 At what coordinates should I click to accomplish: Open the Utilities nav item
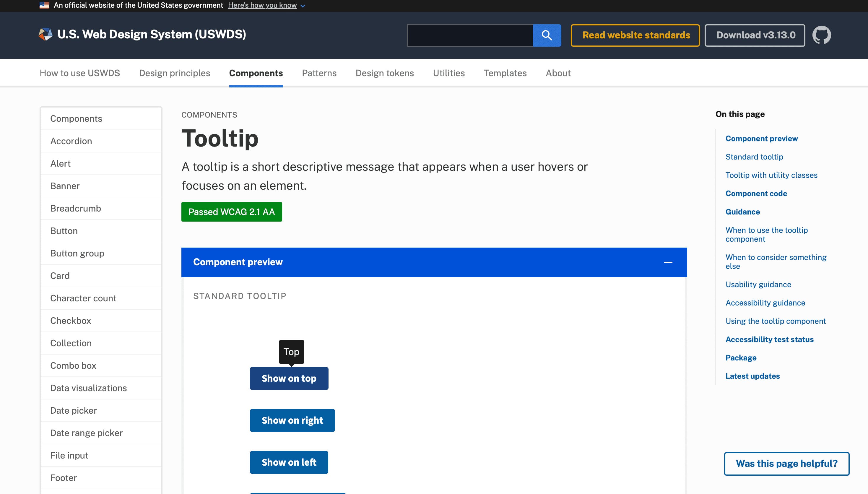[x=448, y=73]
